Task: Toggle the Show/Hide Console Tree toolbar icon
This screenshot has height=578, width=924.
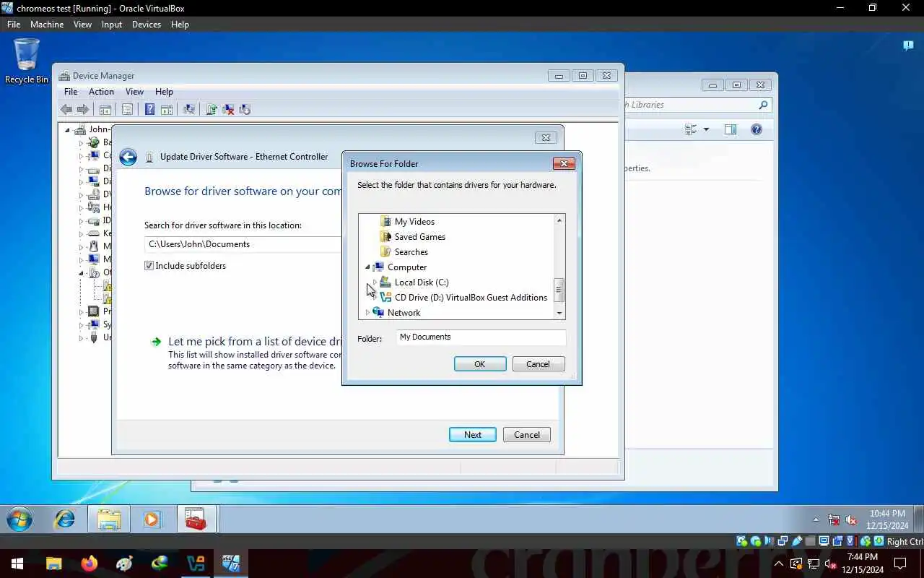Action: point(105,110)
